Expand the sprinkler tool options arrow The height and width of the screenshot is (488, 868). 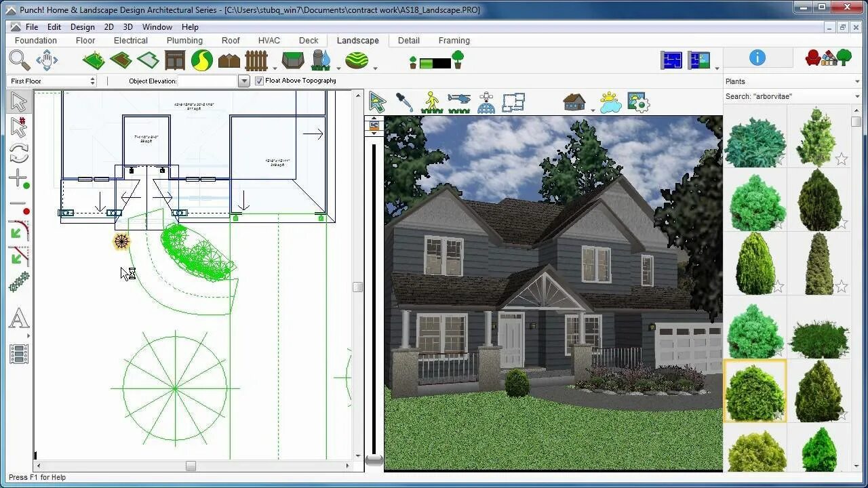[x=338, y=68]
